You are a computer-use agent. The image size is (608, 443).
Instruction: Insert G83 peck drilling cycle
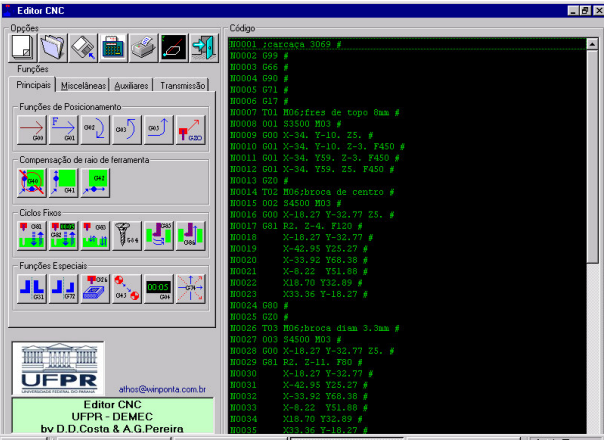[x=95, y=235]
